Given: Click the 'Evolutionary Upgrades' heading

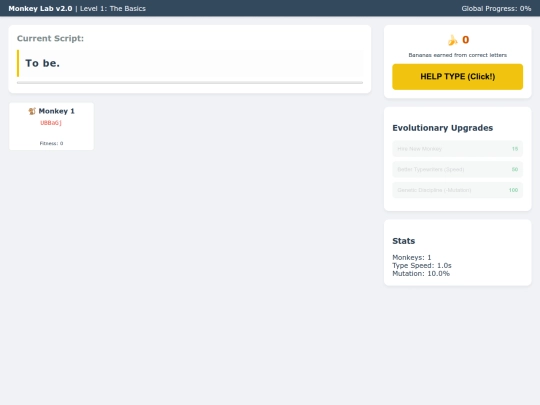Looking at the screenshot, I should point(443,128).
